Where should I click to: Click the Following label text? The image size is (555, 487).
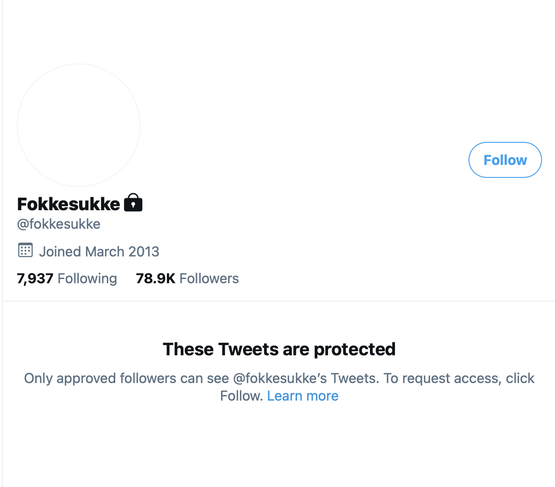(x=87, y=279)
